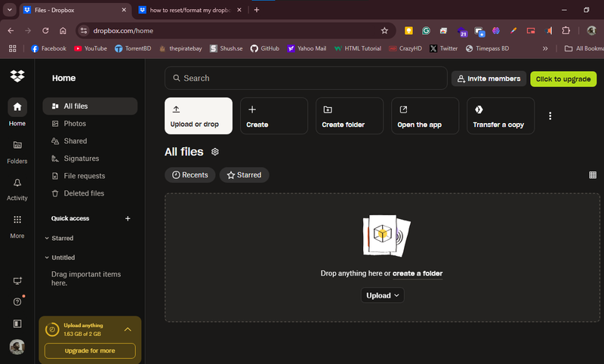The height and width of the screenshot is (364, 604).
Task: Click the three-dot more actions icon
Action: click(550, 116)
